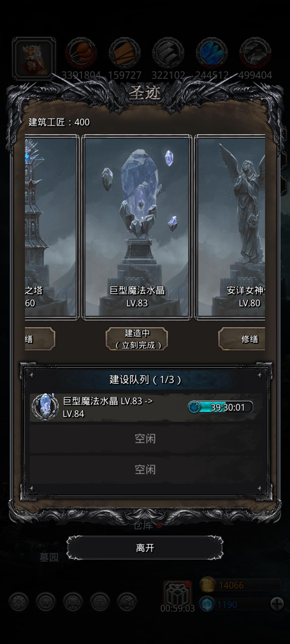The height and width of the screenshot is (644, 290).
Task: Select the wood planks resource icon
Action: pos(125,53)
